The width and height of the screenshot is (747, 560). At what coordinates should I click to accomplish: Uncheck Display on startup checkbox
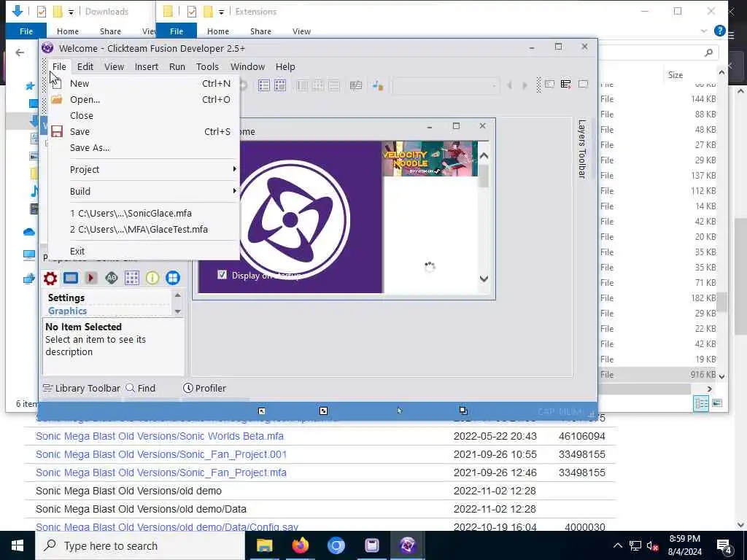tap(222, 275)
